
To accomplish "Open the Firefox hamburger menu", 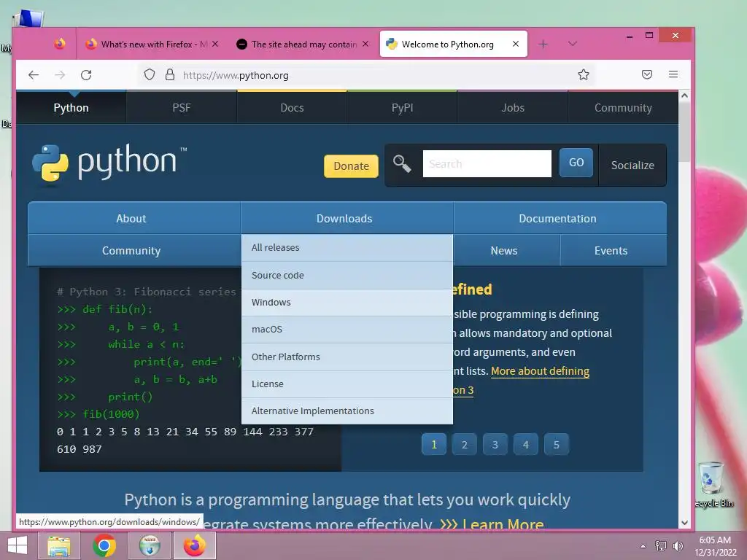I will 673,74.
